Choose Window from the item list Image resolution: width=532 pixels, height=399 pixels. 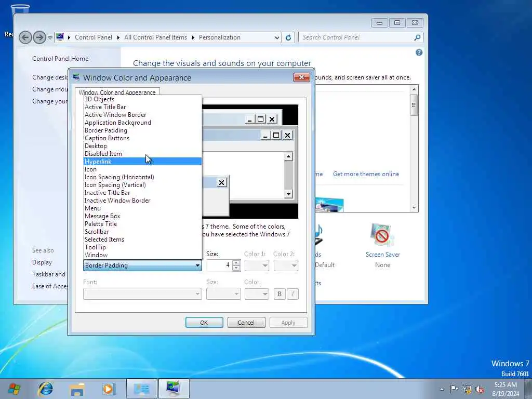point(142,255)
